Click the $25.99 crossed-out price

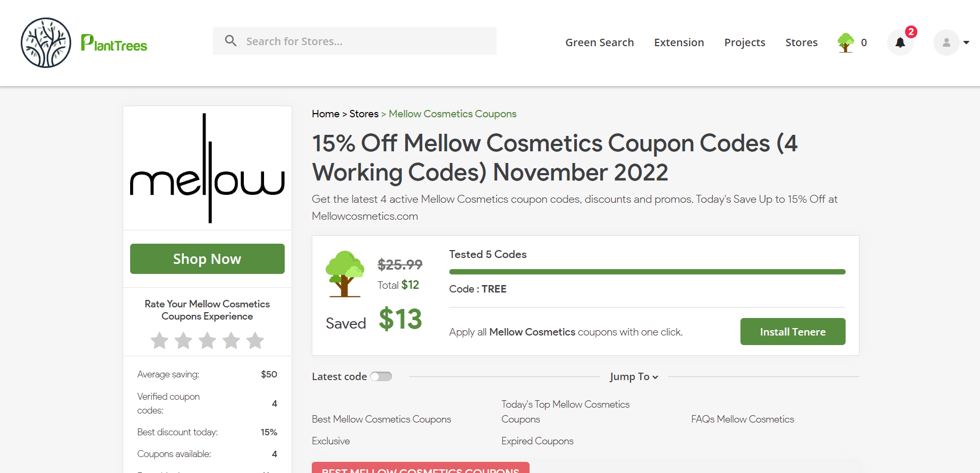click(400, 264)
